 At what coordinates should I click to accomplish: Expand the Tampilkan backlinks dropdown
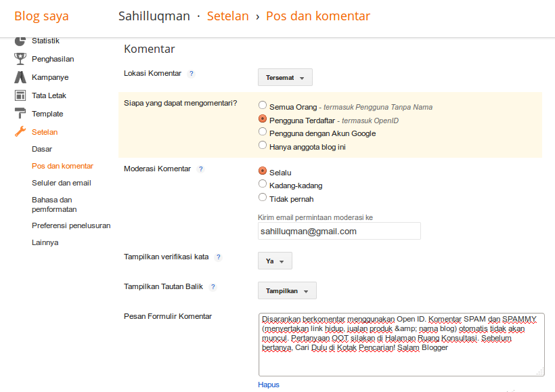[287, 290]
